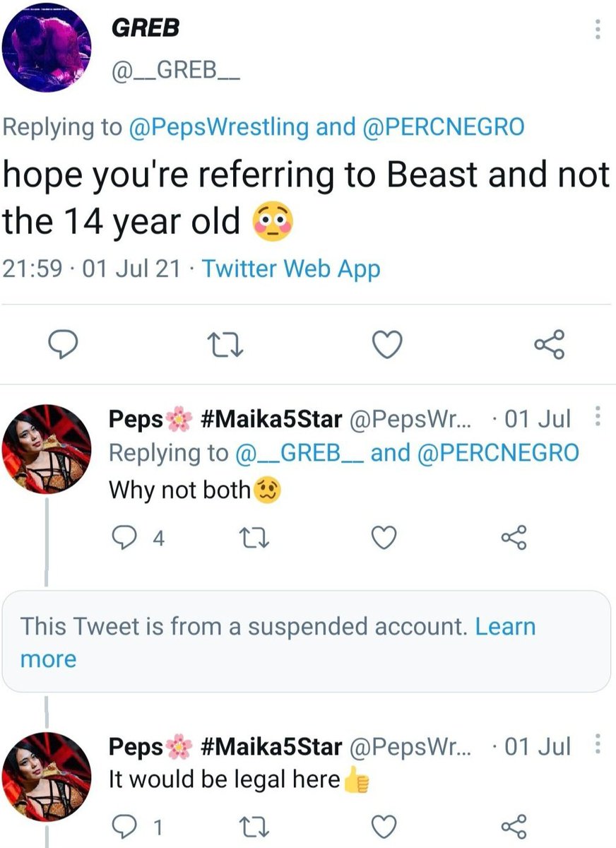616x848 pixels.
Task: Open more options on "Why not both" tweet
Action: pos(598,417)
